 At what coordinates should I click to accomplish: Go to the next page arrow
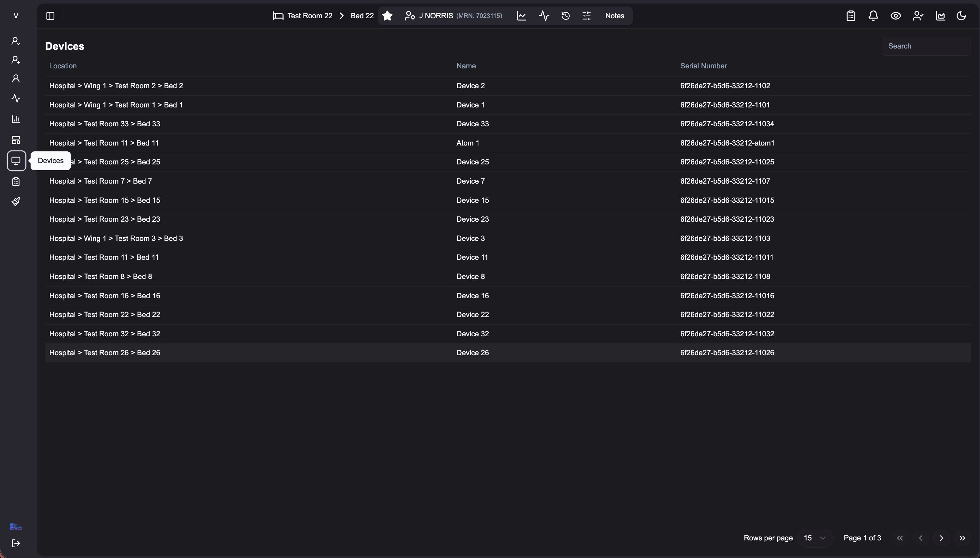point(941,538)
